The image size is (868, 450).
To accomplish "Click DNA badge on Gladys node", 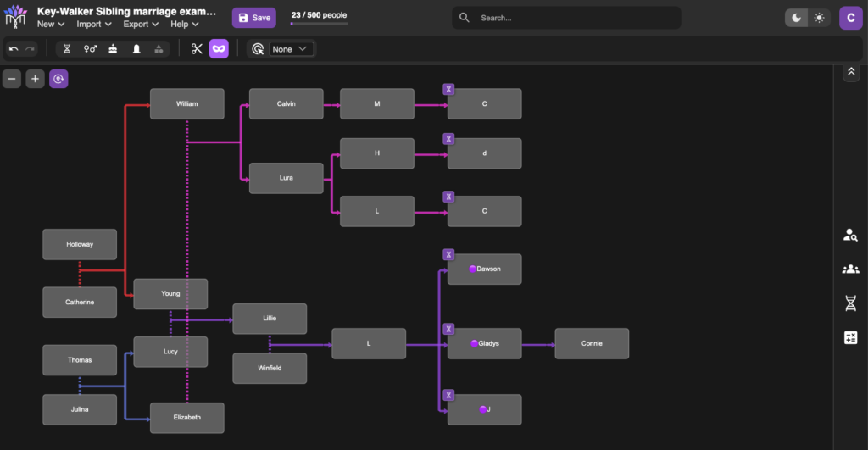I will (x=448, y=329).
